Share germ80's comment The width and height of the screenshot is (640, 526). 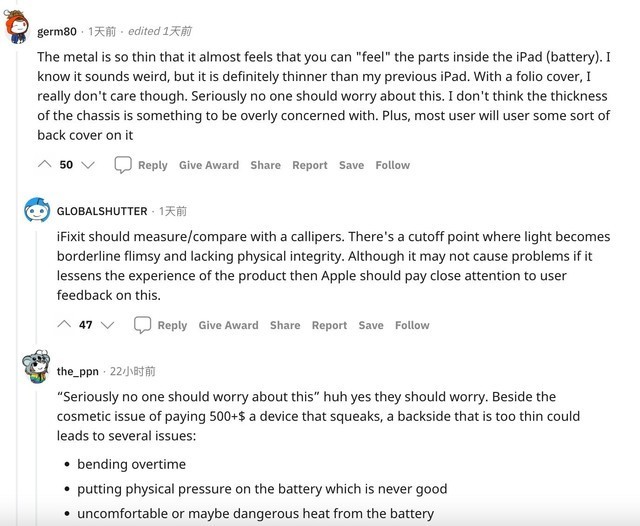pyautogui.click(x=265, y=165)
